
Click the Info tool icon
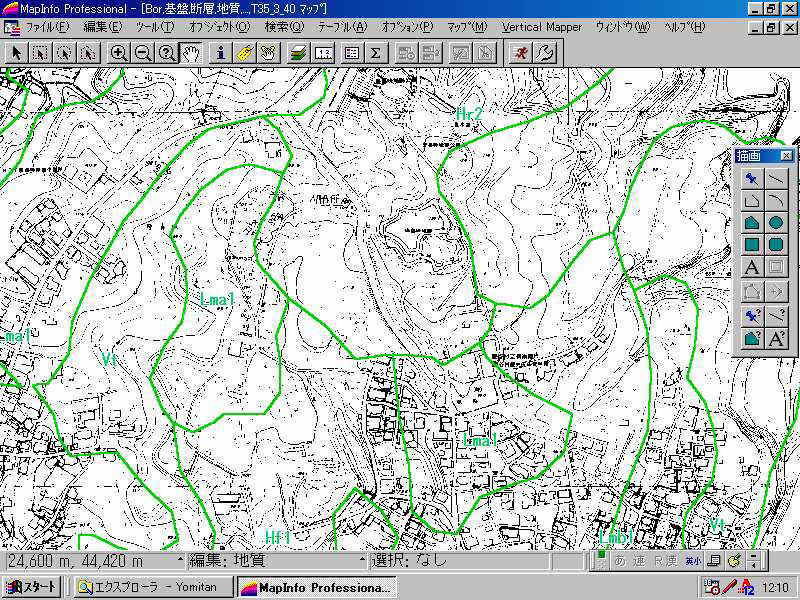pos(221,53)
